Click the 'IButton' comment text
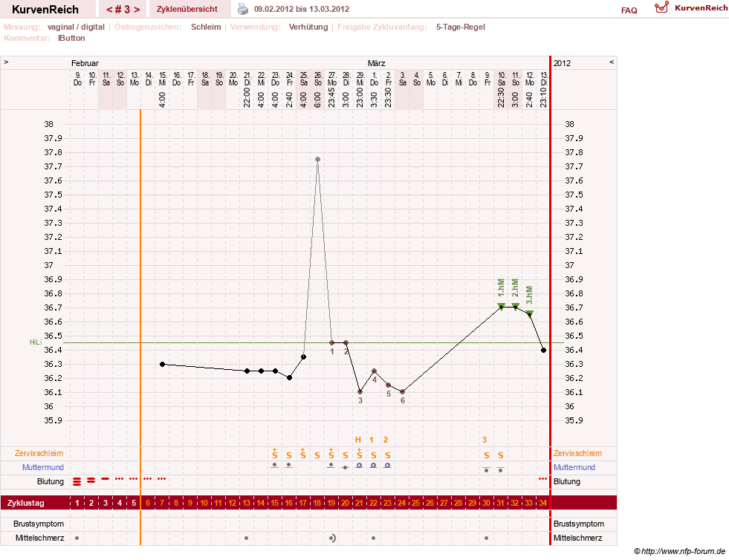The image size is (729, 560). tap(71, 38)
